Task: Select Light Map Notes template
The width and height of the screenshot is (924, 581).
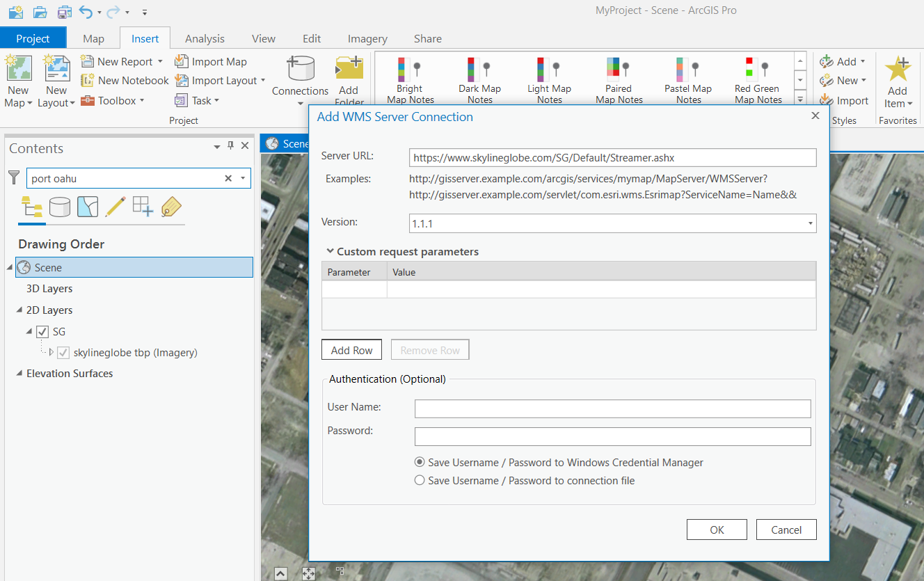Action: click(549, 80)
